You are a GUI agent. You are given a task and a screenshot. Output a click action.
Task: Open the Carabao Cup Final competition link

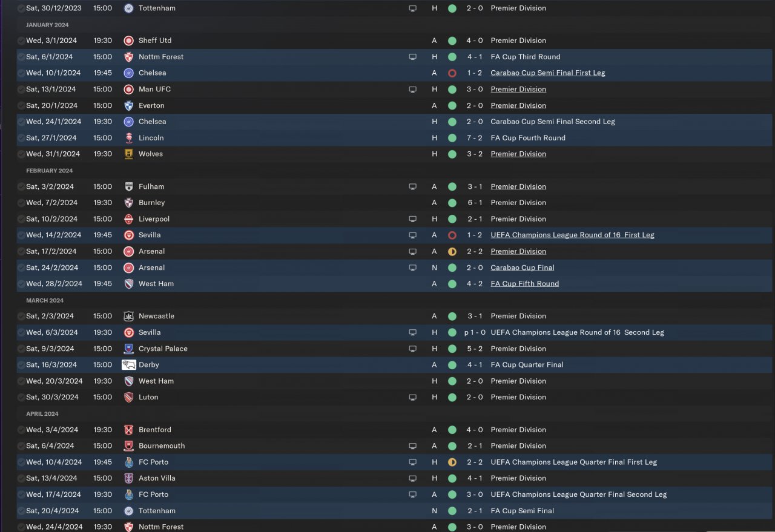coord(522,268)
